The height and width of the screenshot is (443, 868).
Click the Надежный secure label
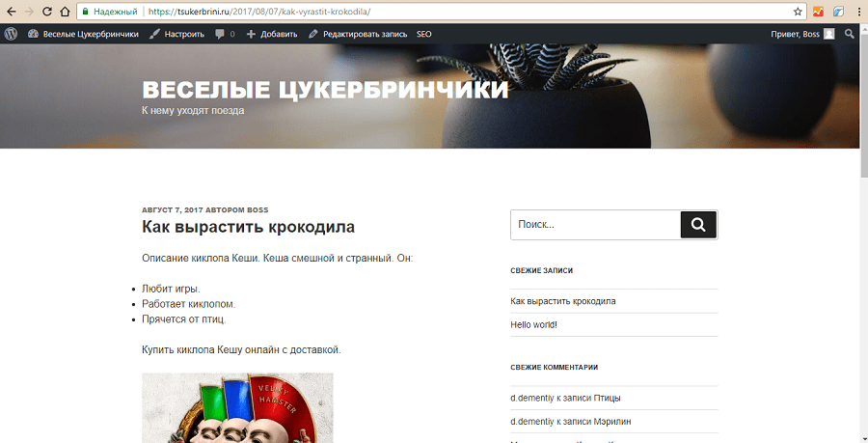(115, 11)
